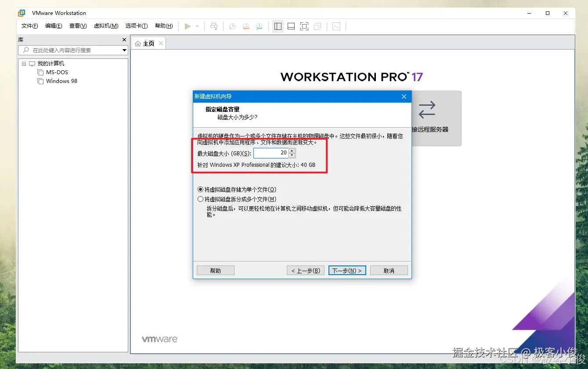This screenshot has width=588, height=369.
Task: Select 我的计算机 in the library
Action: click(51, 64)
